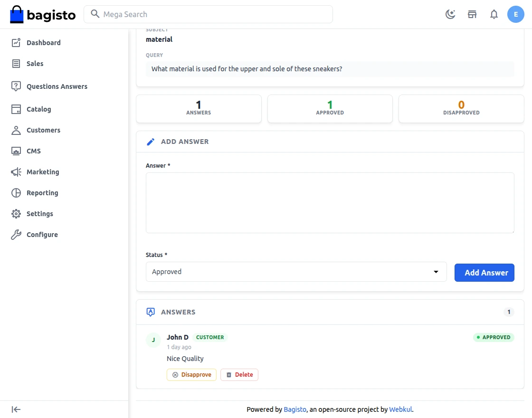Open Questions Answers in sidebar
This screenshot has height=418, width=532.
point(57,86)
